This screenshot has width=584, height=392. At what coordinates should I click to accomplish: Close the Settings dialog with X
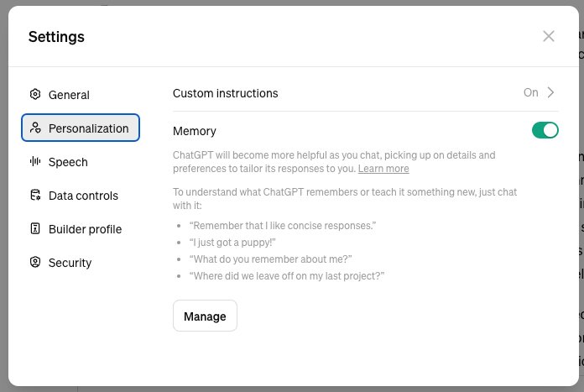click(x=548, y=36)
